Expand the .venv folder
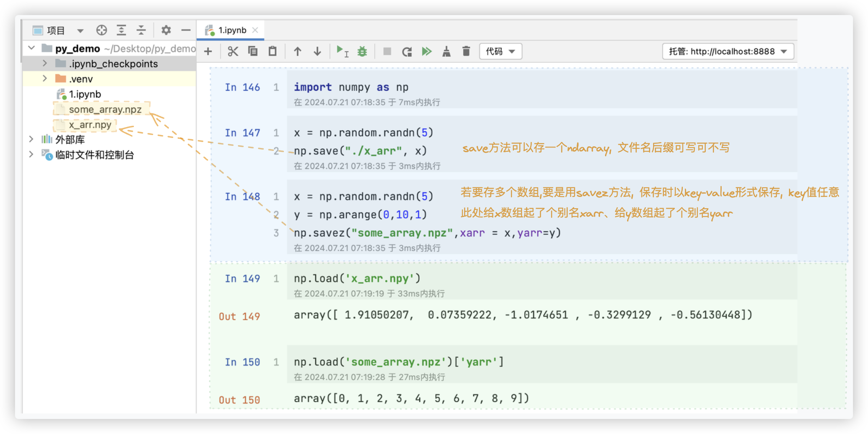Screen dimensions: 868x434 pos(45,79)
